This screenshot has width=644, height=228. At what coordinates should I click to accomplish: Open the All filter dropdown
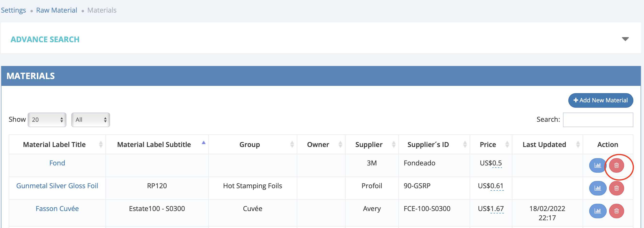(x=90, y=120)
